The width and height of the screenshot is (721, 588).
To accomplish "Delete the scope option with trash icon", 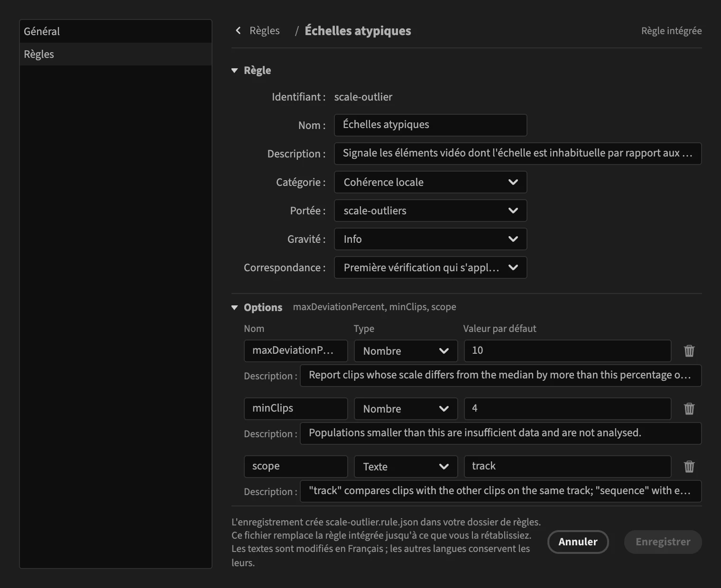I will pos(689,467).
